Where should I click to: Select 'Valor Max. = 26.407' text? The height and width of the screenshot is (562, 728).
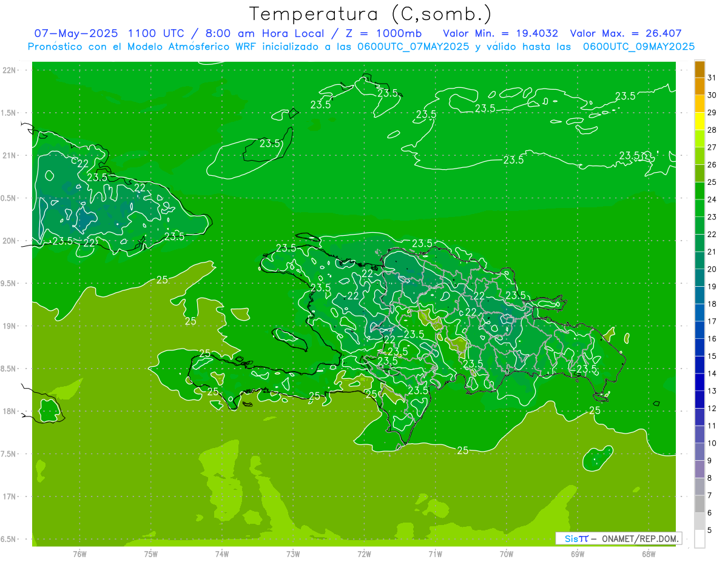[x=626, y=33]
